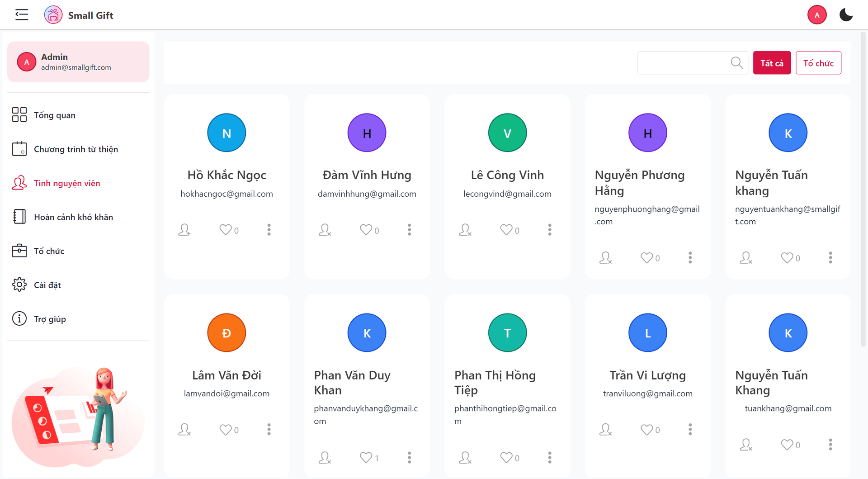
Task: Click the search magnifier icon
Action: click(736, 63)
